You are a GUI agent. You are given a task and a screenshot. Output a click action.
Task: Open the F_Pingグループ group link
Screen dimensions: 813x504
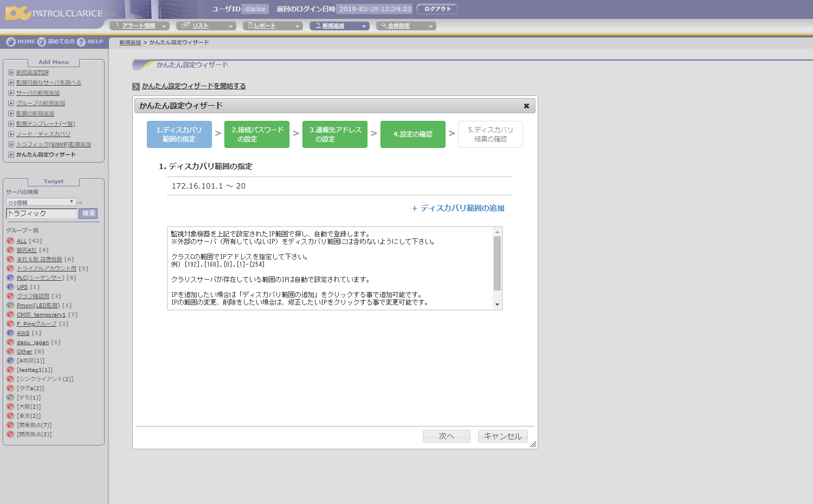37,324
